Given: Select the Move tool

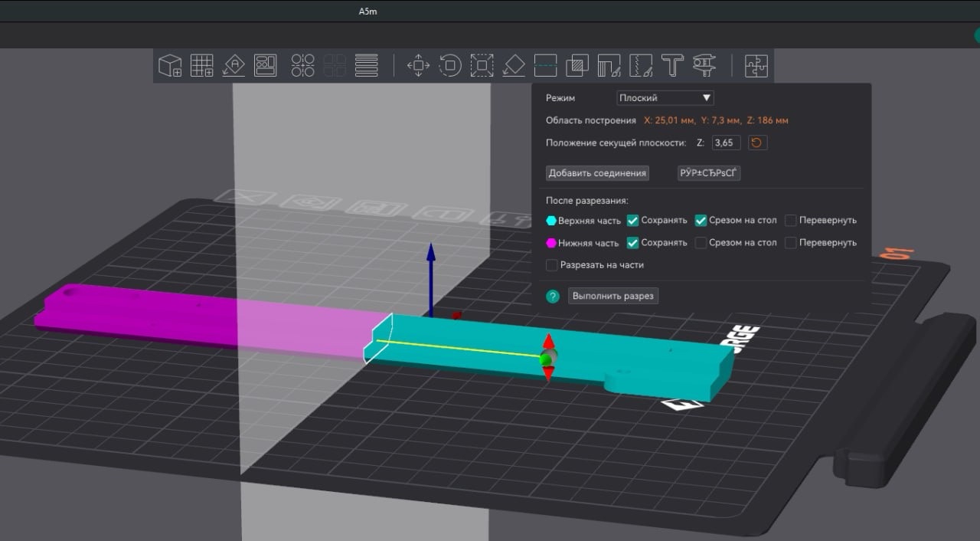Looking at the screenshot, I should pos(418,65).
